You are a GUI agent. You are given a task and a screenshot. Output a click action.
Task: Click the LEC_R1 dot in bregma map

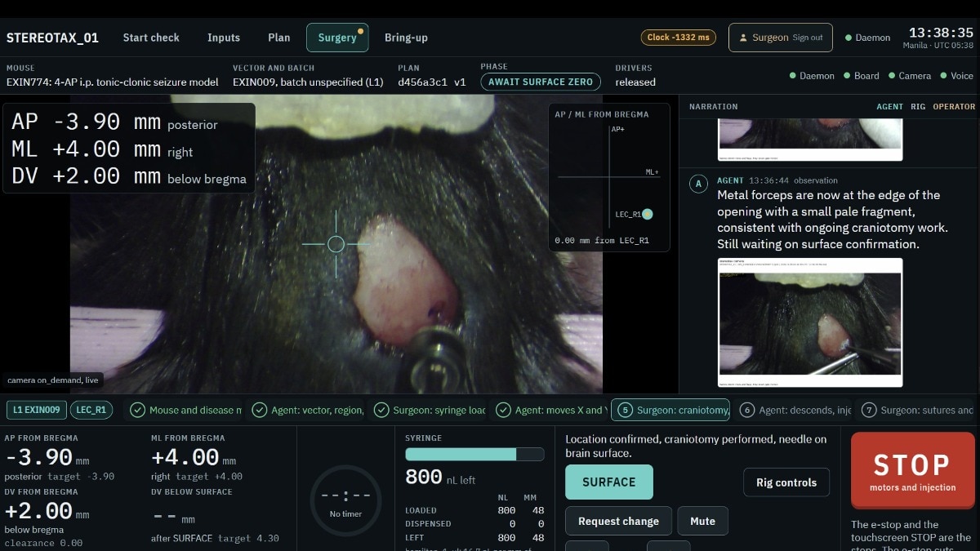tap(647, 214)
